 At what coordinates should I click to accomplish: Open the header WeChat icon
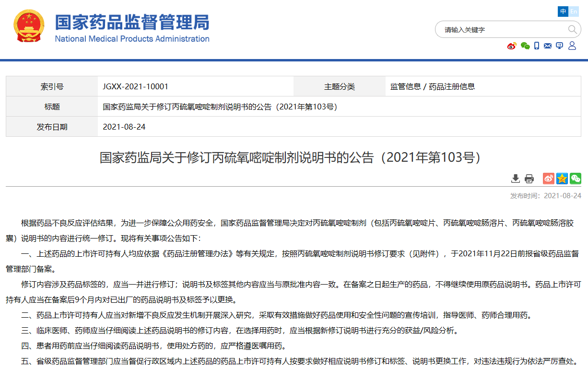point(525,46)
